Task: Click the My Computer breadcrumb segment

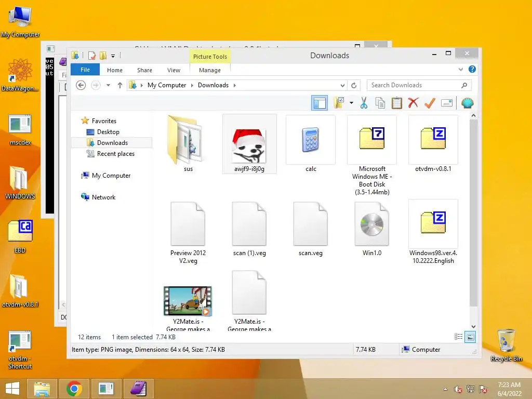Action: click(x=167, y=85)
